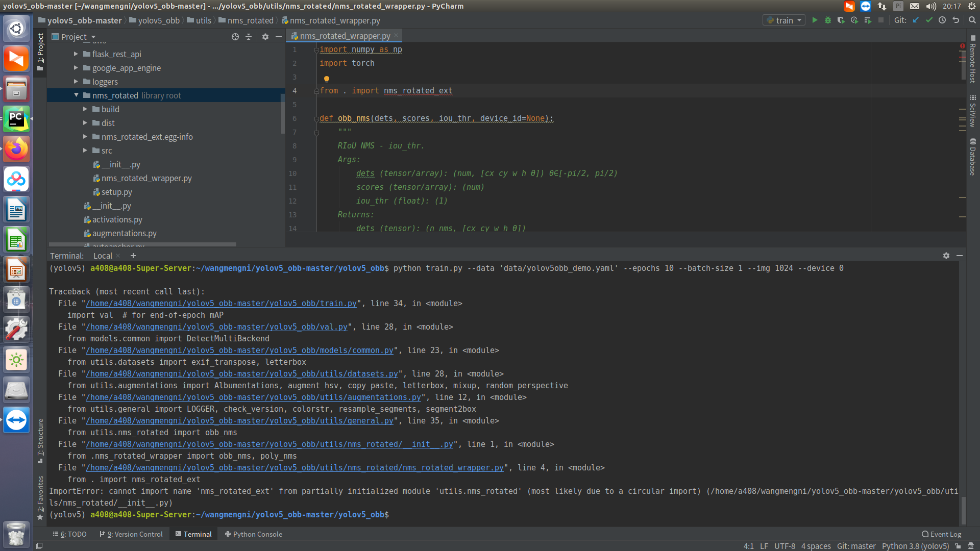
Task: Open TeamViewer from the dock
Action: coord(16,420)
